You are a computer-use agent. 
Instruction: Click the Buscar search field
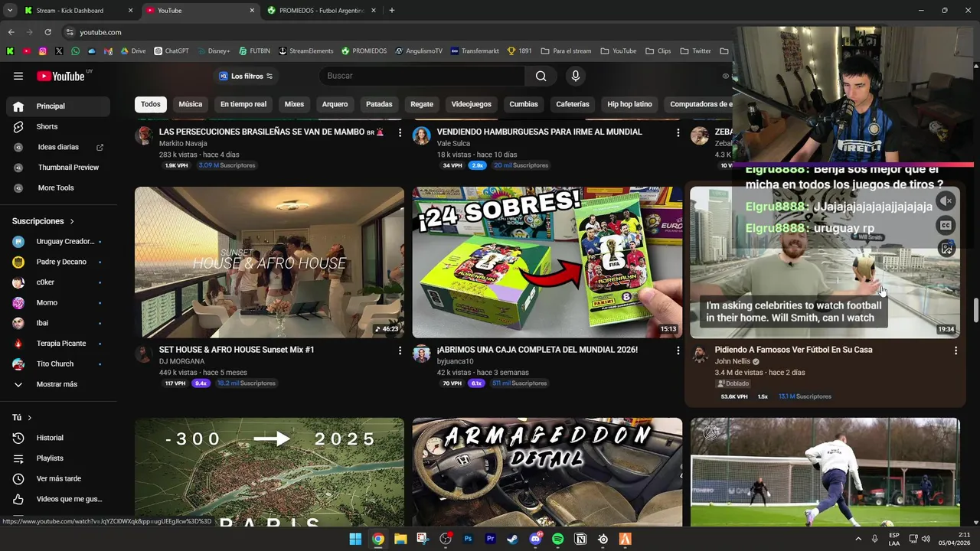click(422, 76)
